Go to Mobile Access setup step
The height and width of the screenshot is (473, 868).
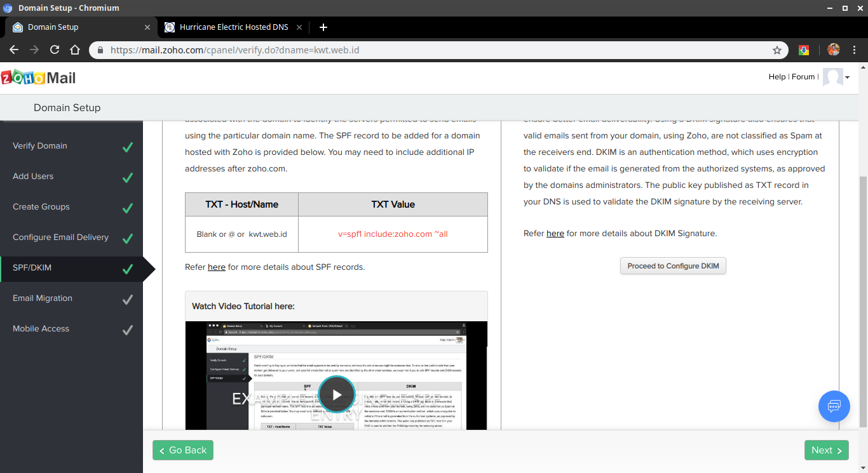[41, 329]
